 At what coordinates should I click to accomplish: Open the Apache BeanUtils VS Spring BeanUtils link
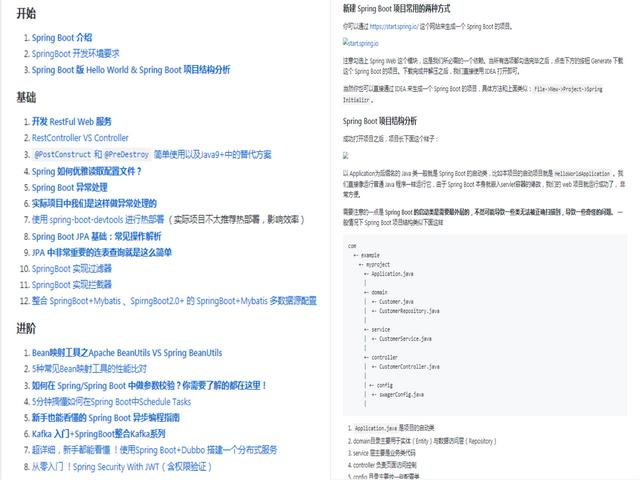[x=127, y=353]
